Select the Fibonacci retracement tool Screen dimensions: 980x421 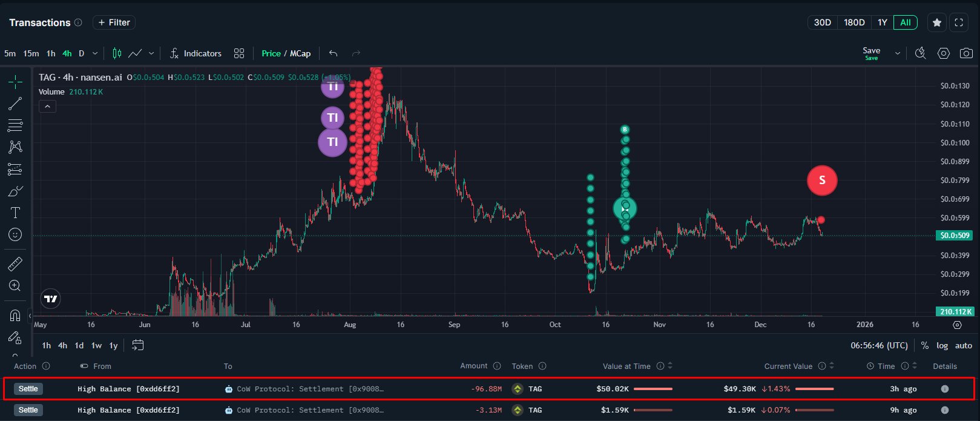click(15, 125)
